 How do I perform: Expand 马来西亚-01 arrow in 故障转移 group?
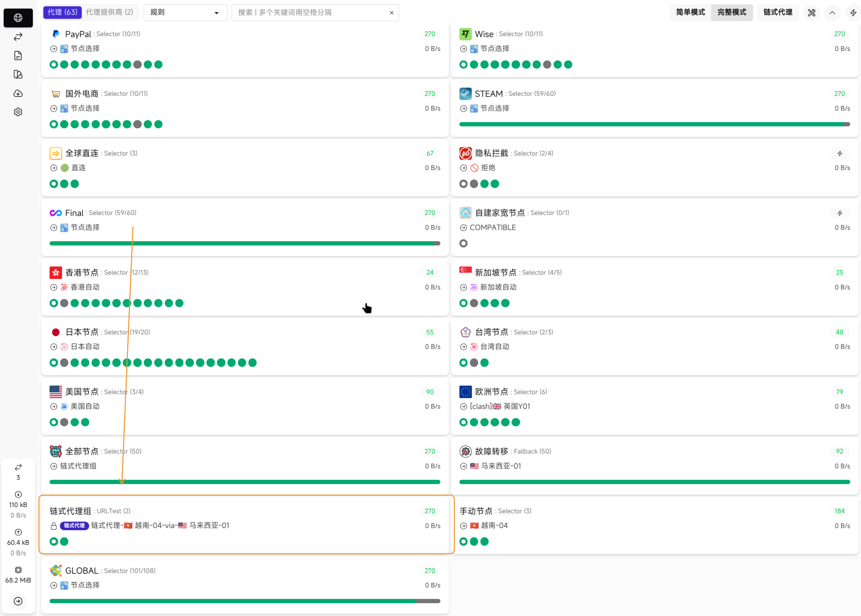(463, 466)
